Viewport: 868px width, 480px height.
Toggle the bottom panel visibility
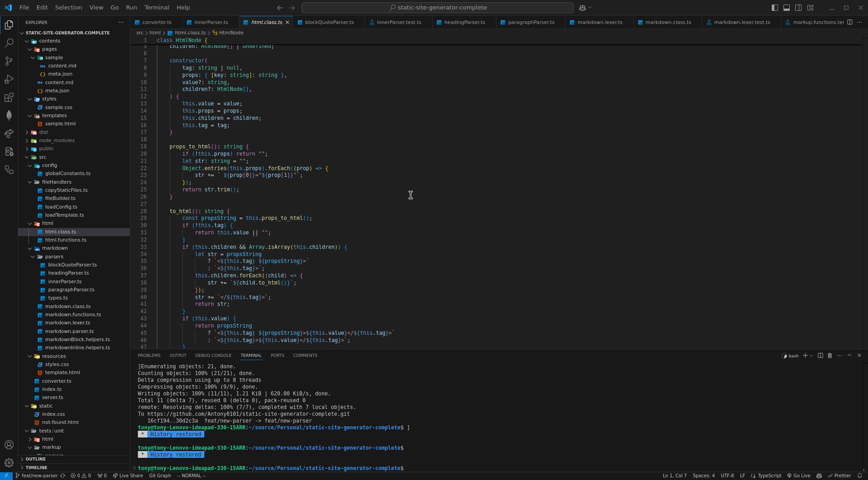(x=787, y=8)
